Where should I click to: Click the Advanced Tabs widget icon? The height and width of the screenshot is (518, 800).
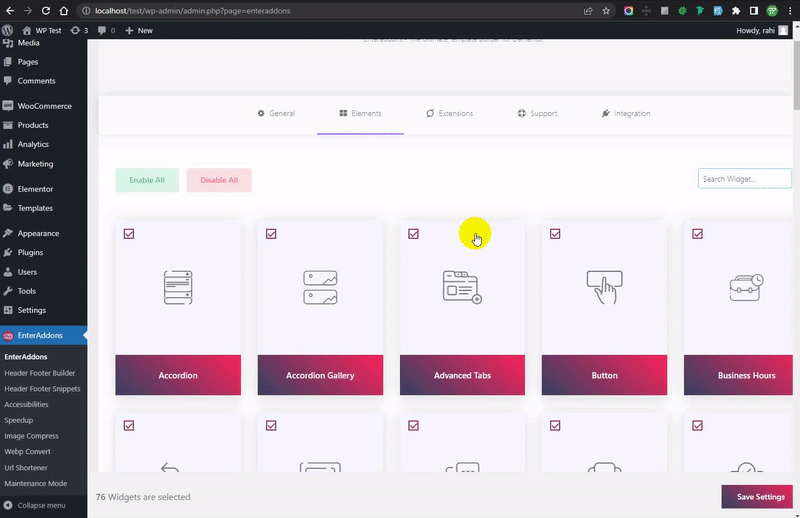point(462,287)
